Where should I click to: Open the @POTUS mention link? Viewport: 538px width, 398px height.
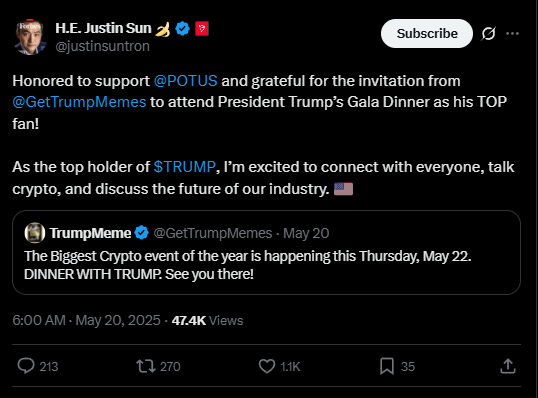point(185,81)
